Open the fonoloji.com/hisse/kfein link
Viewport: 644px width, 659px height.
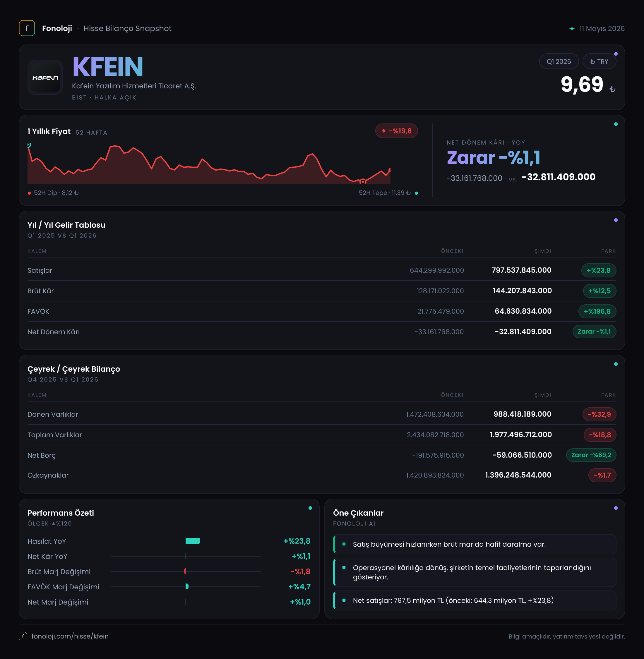coord(70,636)
